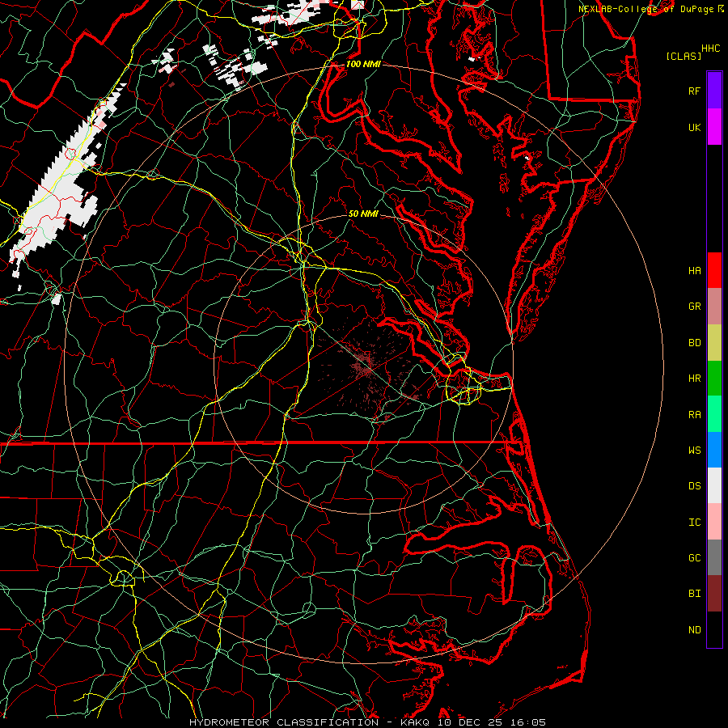Click the ND black legend swatch
This screenshot has width=728, height=728.
point(714,629)
